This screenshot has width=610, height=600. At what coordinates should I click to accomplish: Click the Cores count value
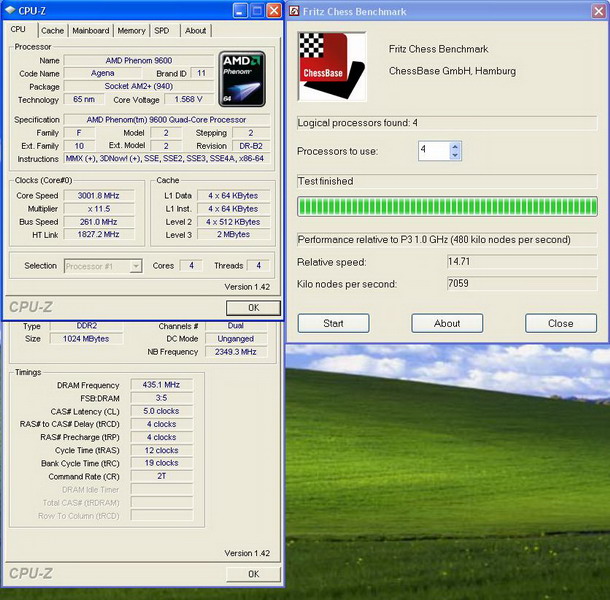191,265
